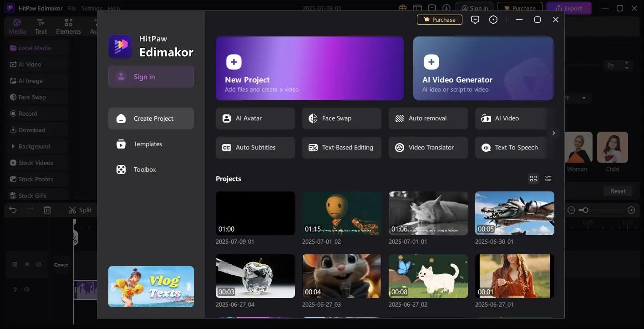Launch the Video Translator tool
This screenshot has height=329, width=644.
tap(428, 148)
